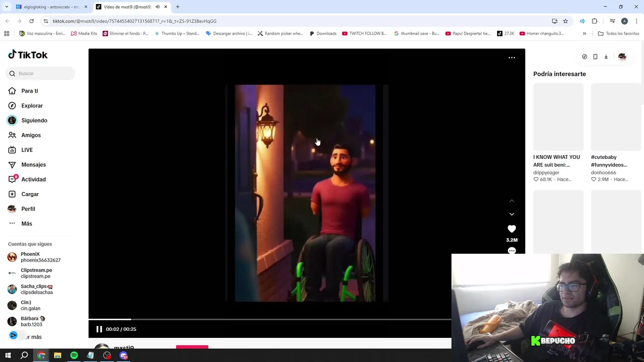Open Spotify from the taskbar

(74, 355)
